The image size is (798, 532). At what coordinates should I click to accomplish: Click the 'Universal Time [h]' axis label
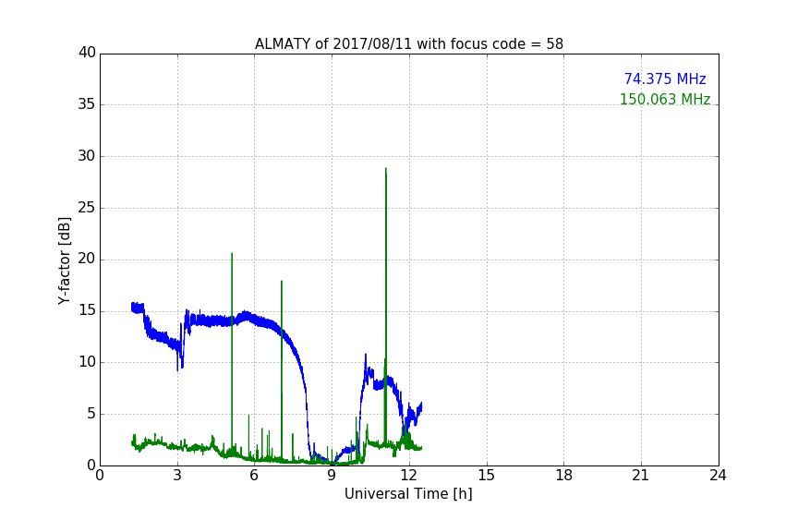click(408, 494)
